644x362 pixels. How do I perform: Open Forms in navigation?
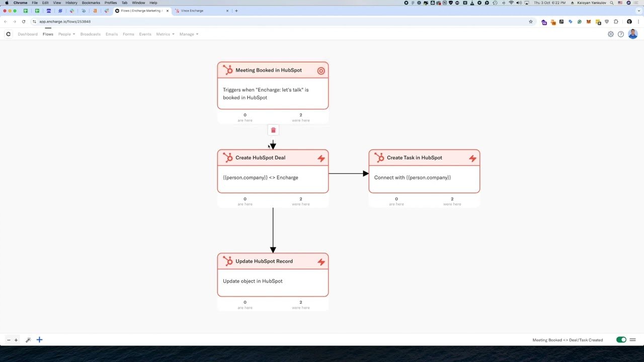[x=128, y=34]
